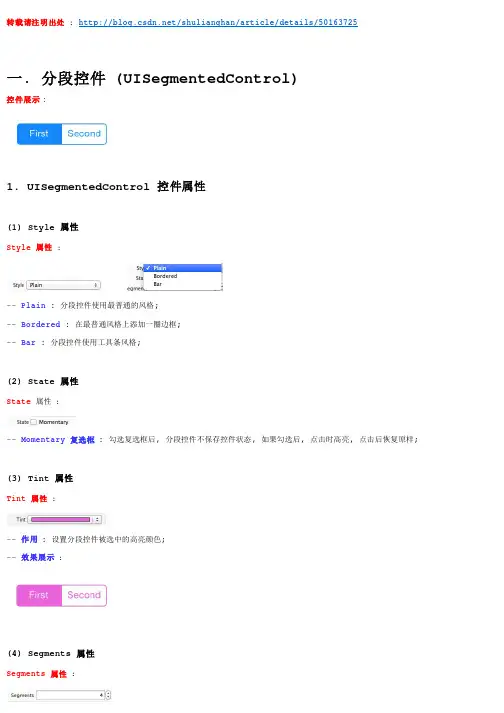Click the (1) Style 属性 heading
Viewport: 504px width, 713px height.
click(43, 227)
